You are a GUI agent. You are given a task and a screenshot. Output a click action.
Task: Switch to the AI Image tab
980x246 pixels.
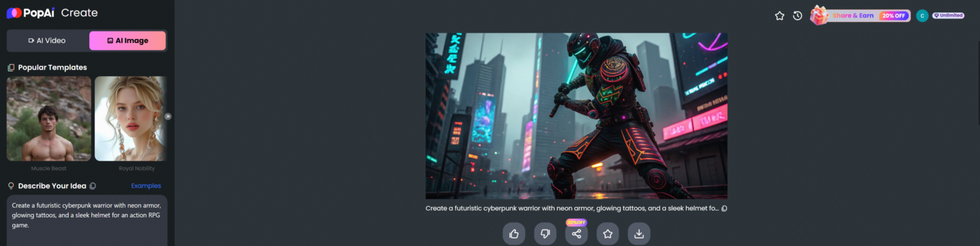[x=127, y=41]
